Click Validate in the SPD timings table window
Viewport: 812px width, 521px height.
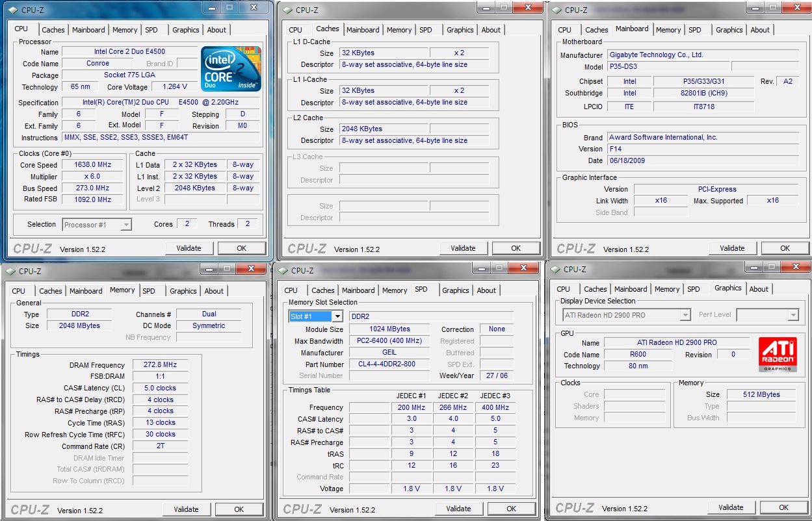458,509
